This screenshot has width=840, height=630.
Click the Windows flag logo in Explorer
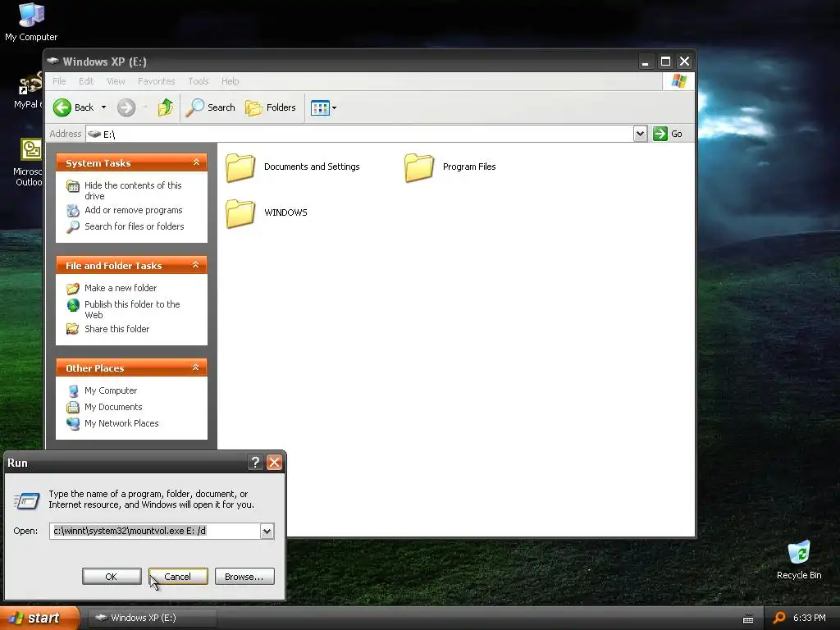tap(678, 81)
